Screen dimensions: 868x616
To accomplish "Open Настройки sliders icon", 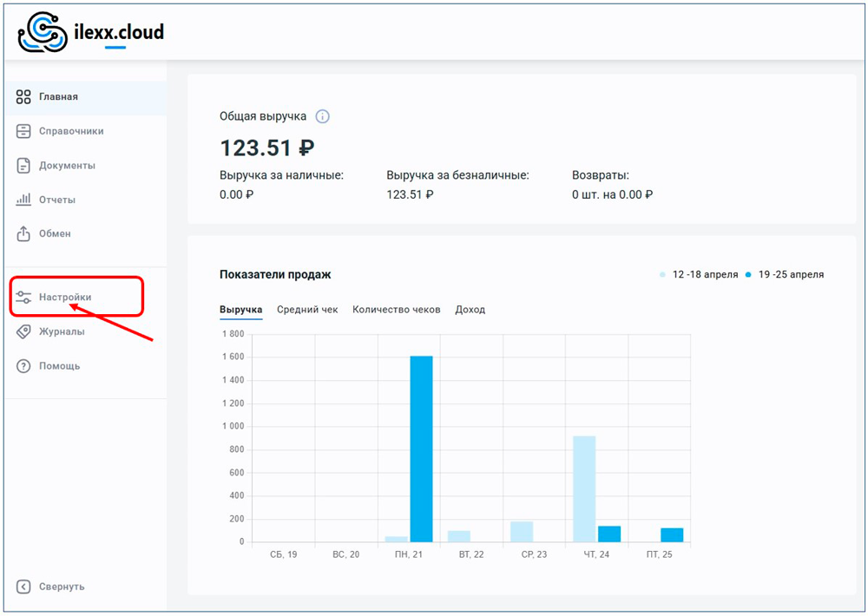I will click(x=23, y=298).
